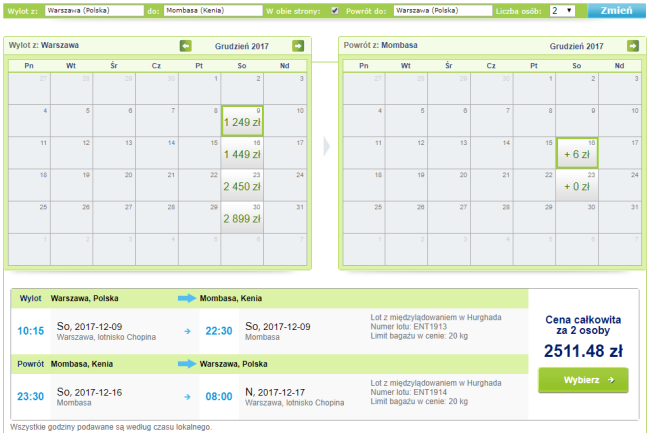Click the local time note 'Wszystkie godziny podawane'

pyautogui.click(x=111, y=427)
